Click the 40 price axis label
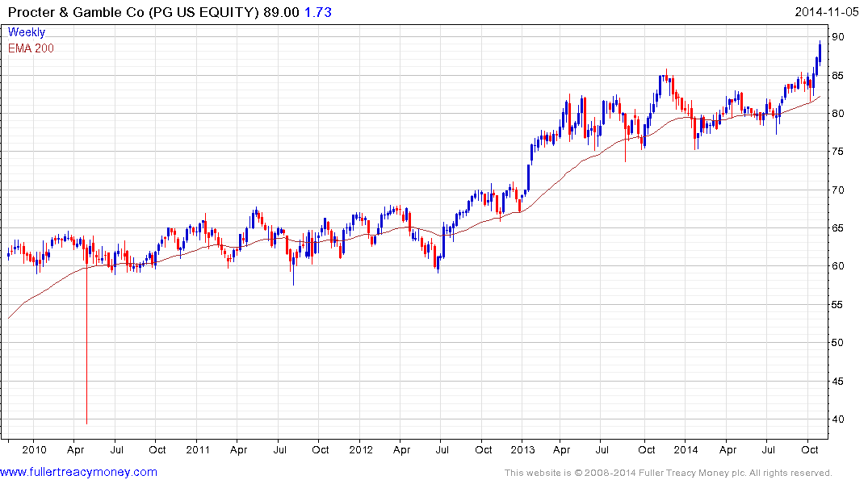Image resolution: width=868 pixels, height=484 pixels. (838, 419)
